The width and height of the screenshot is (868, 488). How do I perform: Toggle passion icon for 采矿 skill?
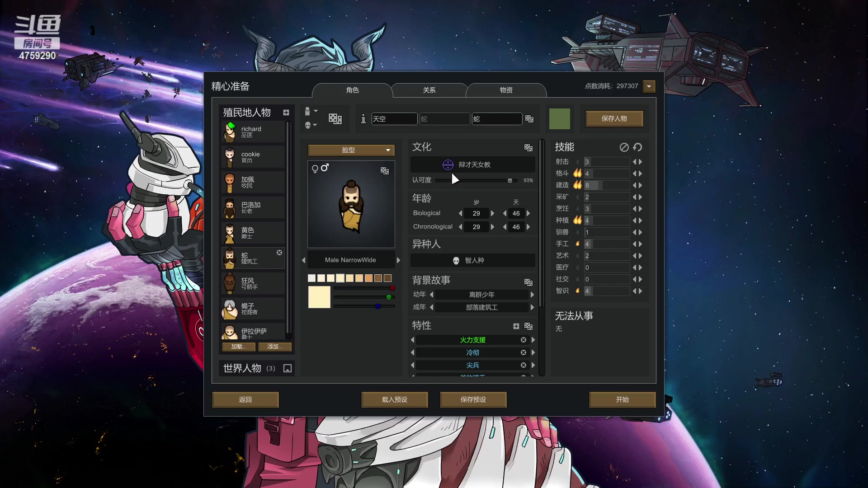pos(577,197)
